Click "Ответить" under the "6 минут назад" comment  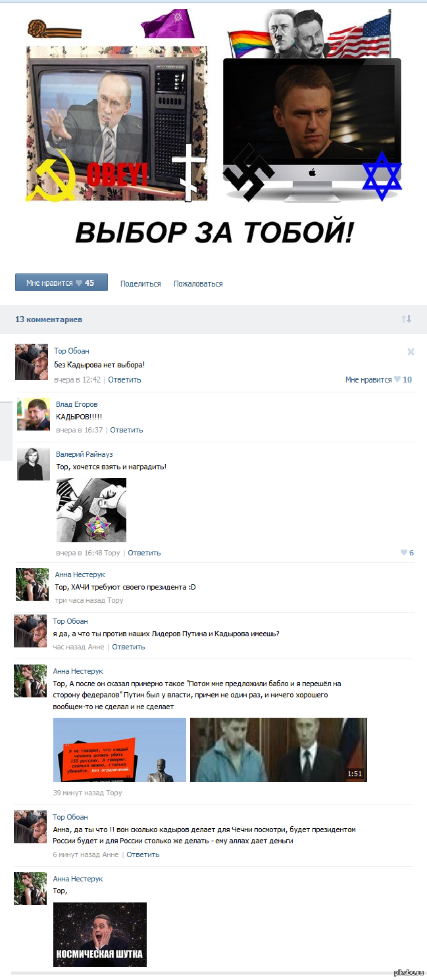143,854
